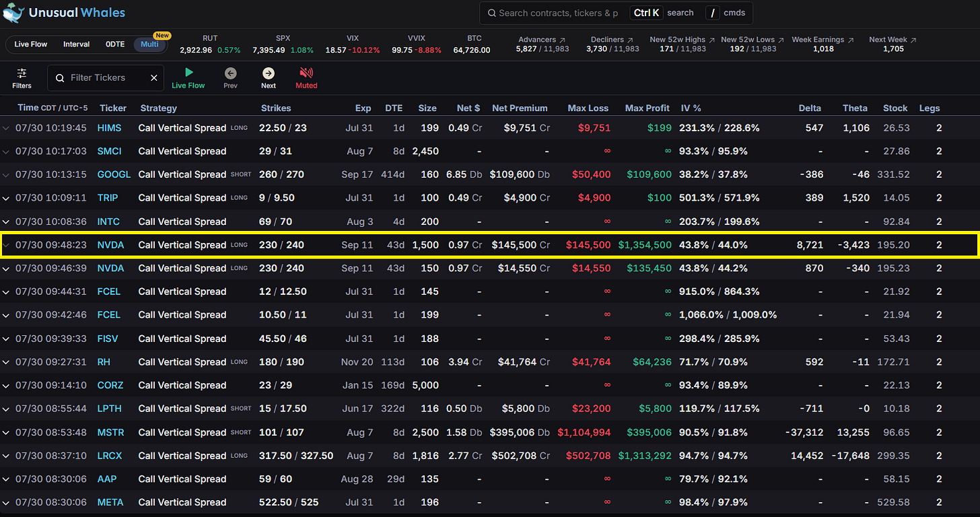Open the Week Earnings link

click(x=823, y=40)
